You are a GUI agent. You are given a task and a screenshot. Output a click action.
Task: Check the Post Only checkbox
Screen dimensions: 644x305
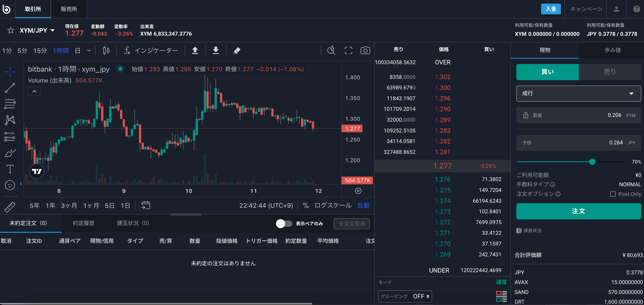613,194
